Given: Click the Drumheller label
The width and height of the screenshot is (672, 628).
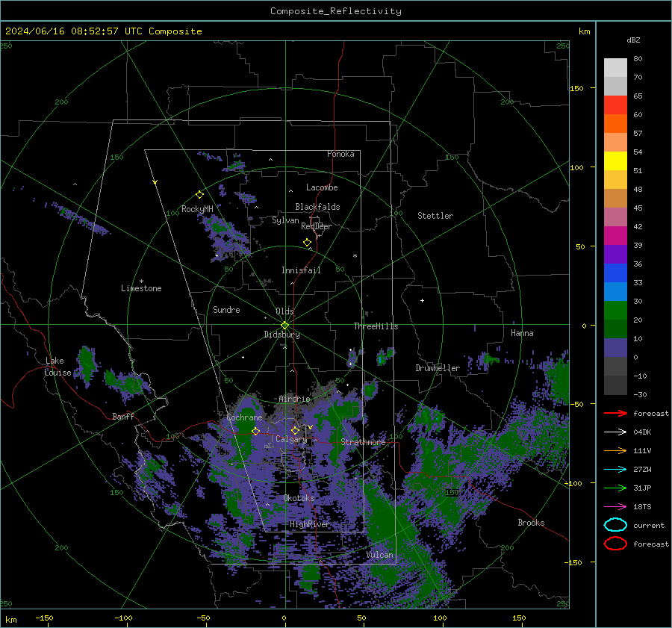Looking at the screenshot, I should coord(438,368).
